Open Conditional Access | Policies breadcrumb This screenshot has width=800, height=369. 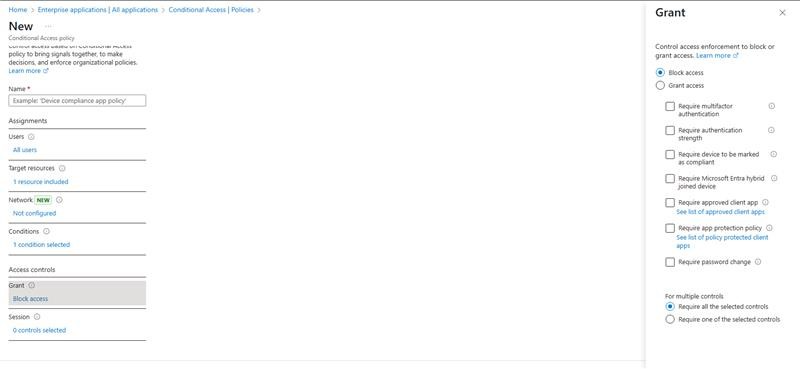tap(211, 10)
